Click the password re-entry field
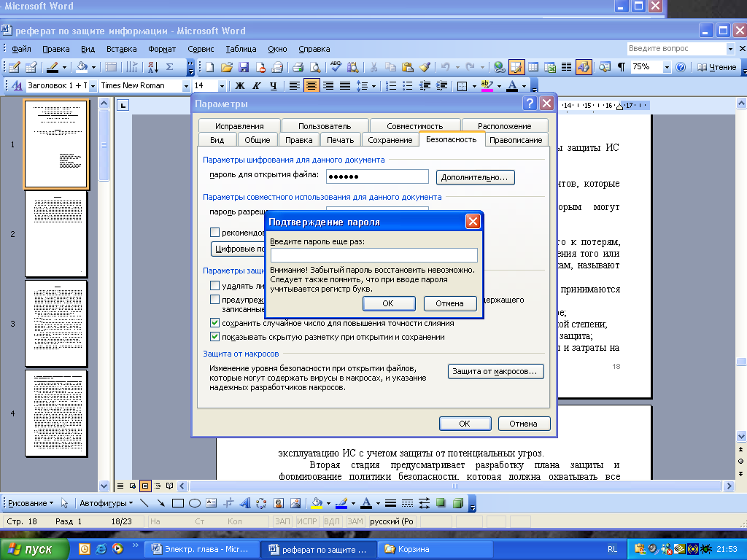The image size is (747, 560). 374,254
